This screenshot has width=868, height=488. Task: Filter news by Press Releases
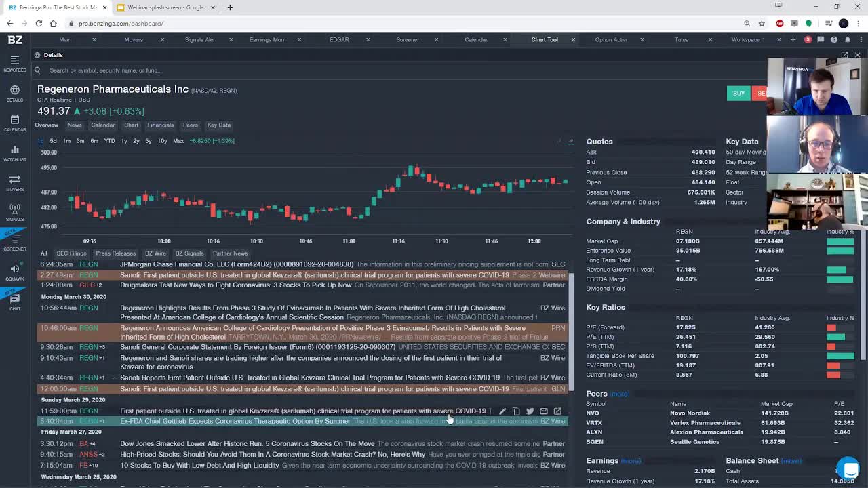point(115,253)
